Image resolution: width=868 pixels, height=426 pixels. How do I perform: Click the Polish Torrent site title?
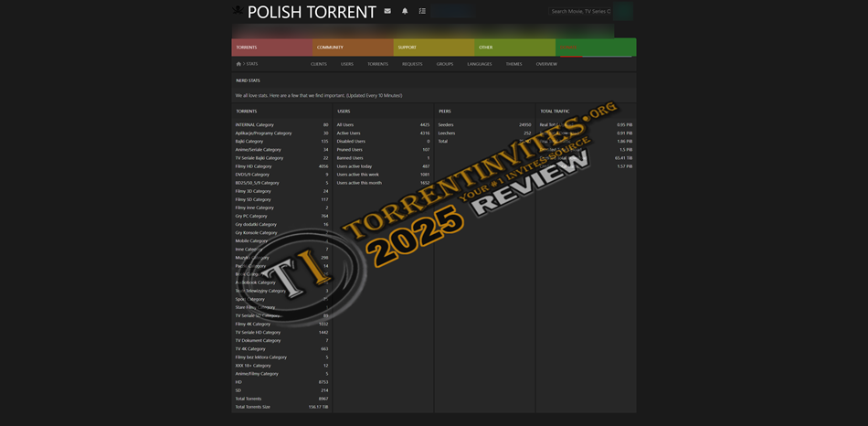[x=312, y=12]
